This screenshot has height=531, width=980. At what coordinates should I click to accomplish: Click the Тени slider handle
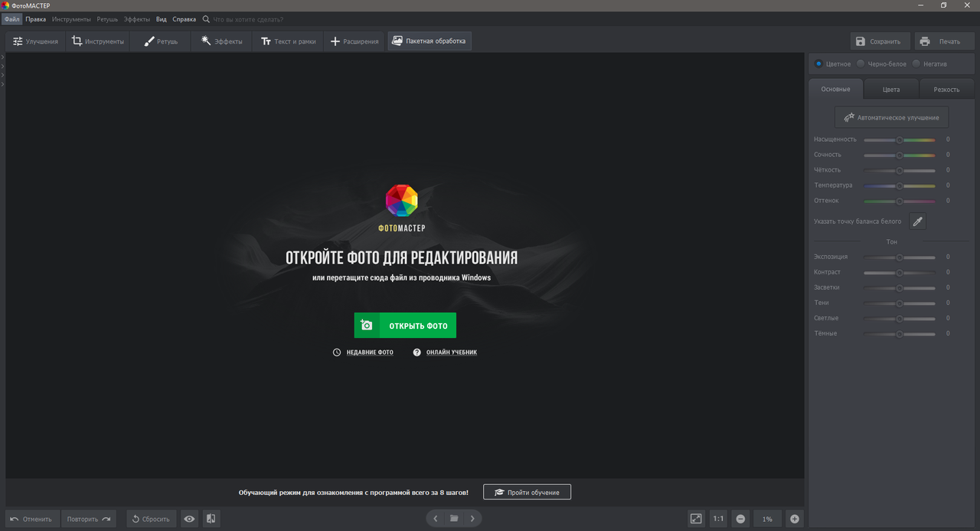click(x=900, y=303)
